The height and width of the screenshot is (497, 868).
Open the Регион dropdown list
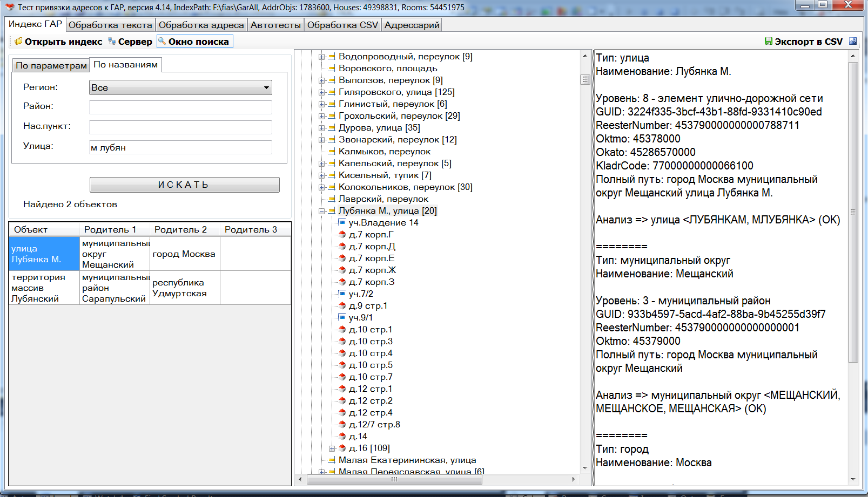[266, 87]
